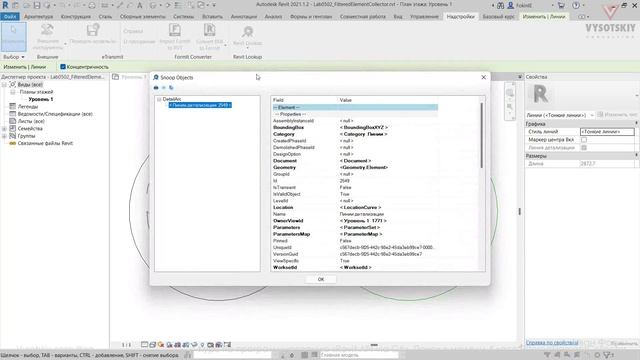Click the Snoop Objects vertical scrollbar
Viewport: 640px width, 360px height.
[482, 135]
